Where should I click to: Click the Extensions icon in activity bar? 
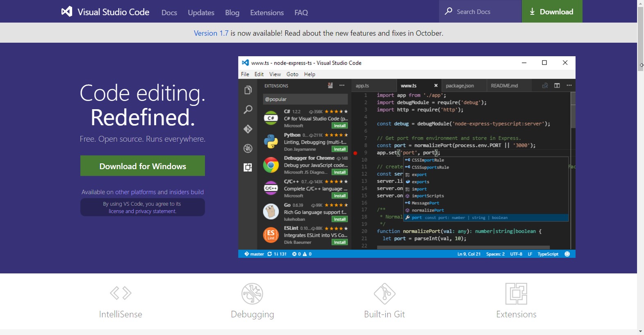tap(248, 167)
